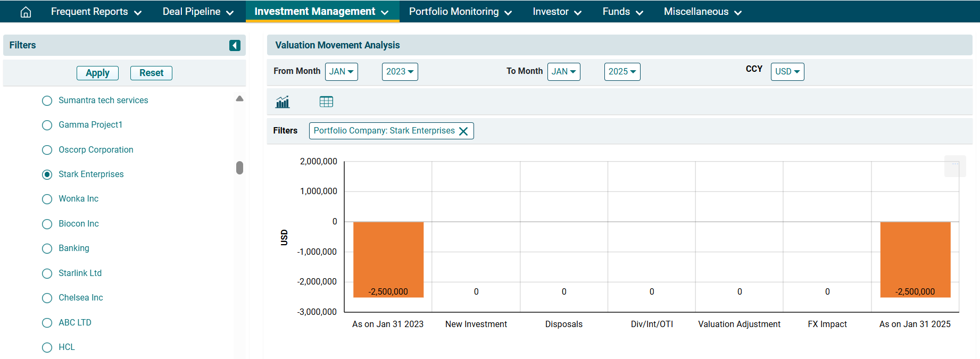Open the From Month 2023 year dropdown

400,72
